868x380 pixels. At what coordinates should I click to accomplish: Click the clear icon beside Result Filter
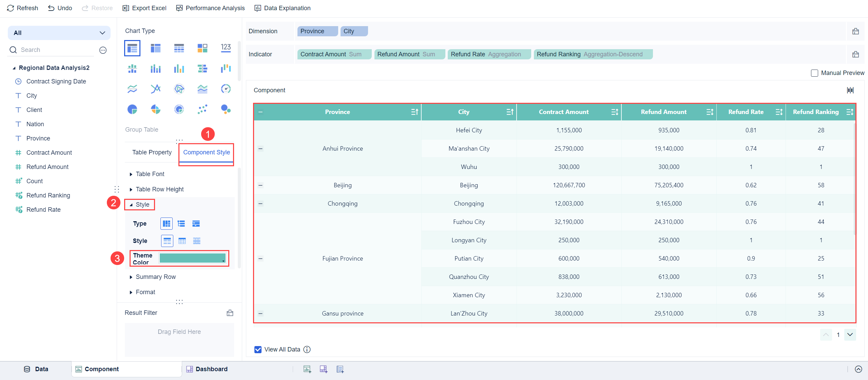pyautogui.click(x=230, y=313)
